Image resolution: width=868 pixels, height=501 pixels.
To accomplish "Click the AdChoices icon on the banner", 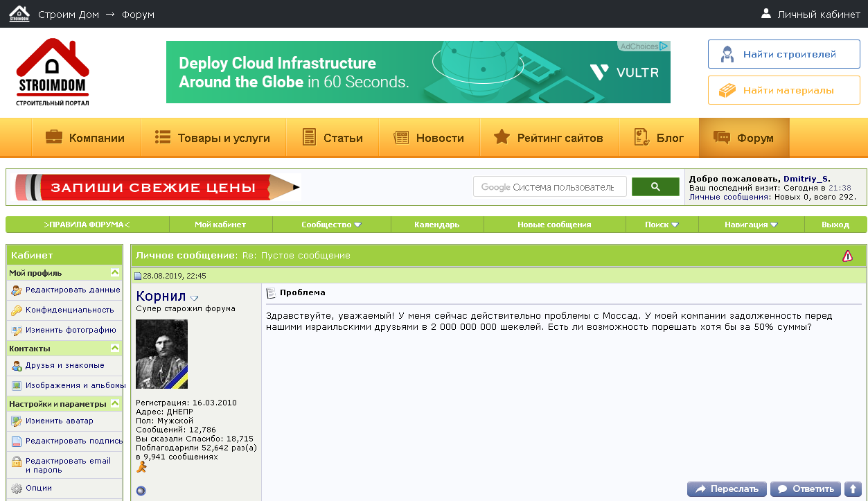I will 664,46.
